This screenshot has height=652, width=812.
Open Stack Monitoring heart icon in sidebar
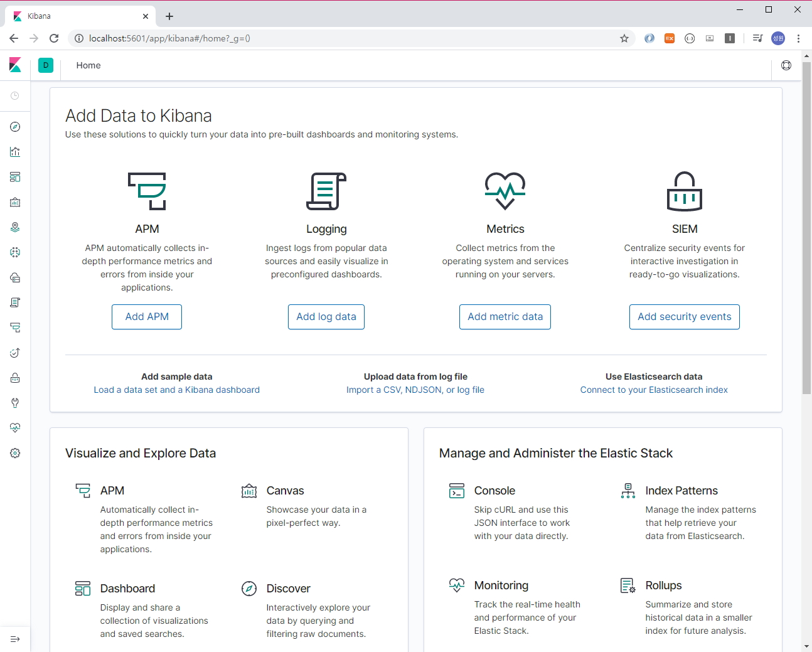point(15,428)
